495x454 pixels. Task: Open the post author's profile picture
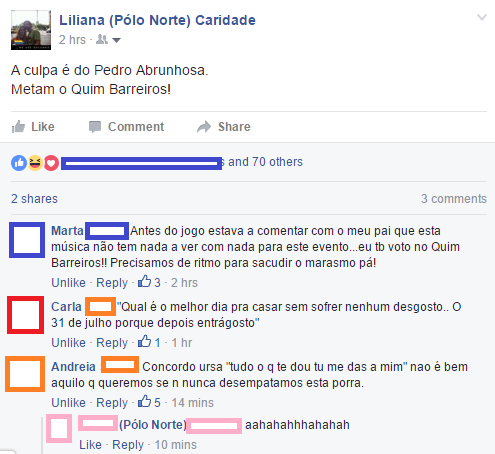pyautogui.click(x=31, y=30)
